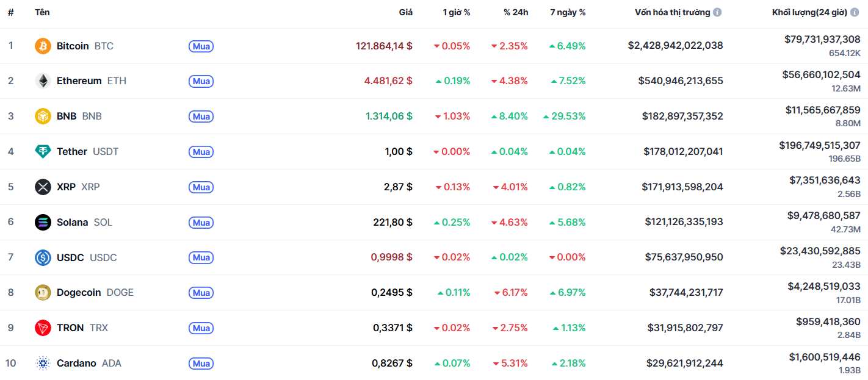Click the Mua button for Tether
The width and height of the screenshot is (868, 380).
201,152
